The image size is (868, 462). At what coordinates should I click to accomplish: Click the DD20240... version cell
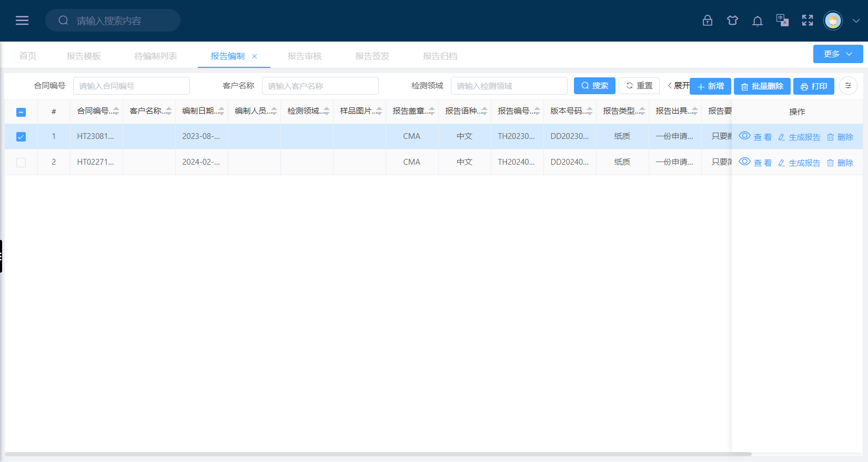570,162
